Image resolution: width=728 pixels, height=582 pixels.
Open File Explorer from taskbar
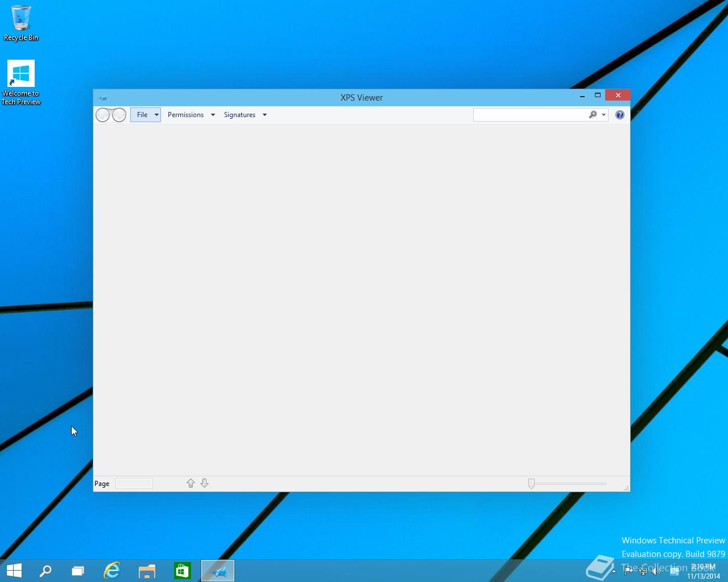(x=147, y=571)
